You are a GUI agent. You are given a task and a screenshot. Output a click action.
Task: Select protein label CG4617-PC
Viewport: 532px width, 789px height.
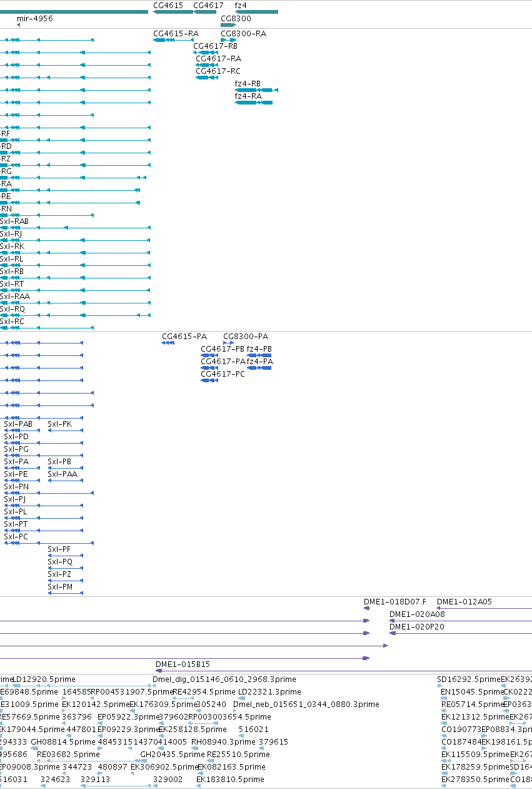pyautogui.click(x=223, y=374)
